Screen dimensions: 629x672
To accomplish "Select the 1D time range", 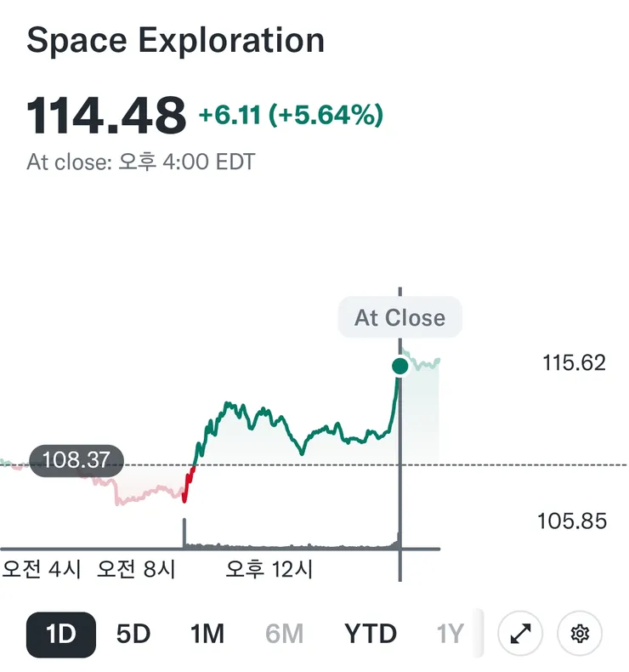I will pos(61,635).
